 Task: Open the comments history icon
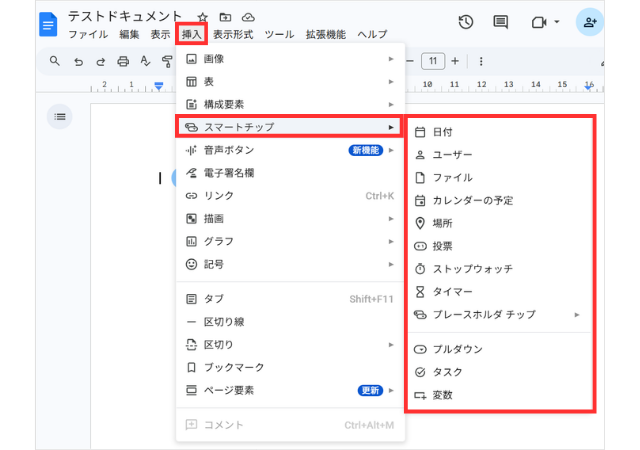pos(500,22)
